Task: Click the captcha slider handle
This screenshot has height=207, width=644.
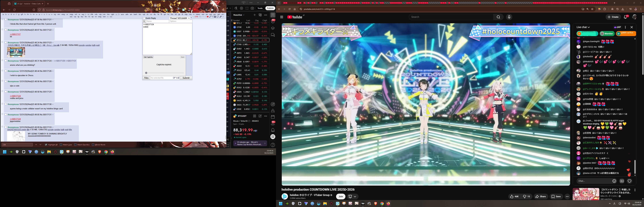Action: (x=146, y=73)
